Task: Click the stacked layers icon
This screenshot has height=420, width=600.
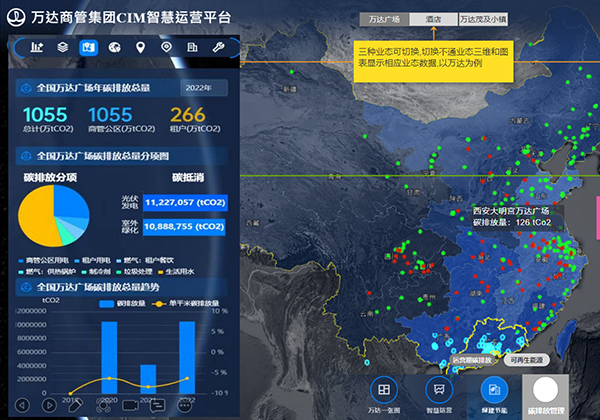Action: tap(63, 47)
